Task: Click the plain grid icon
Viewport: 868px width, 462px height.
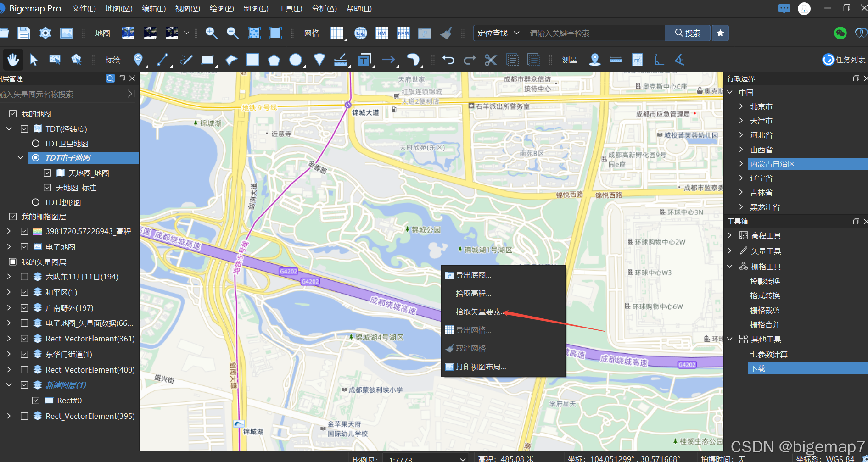Action: pyautogui.click(x=337, y=33)
